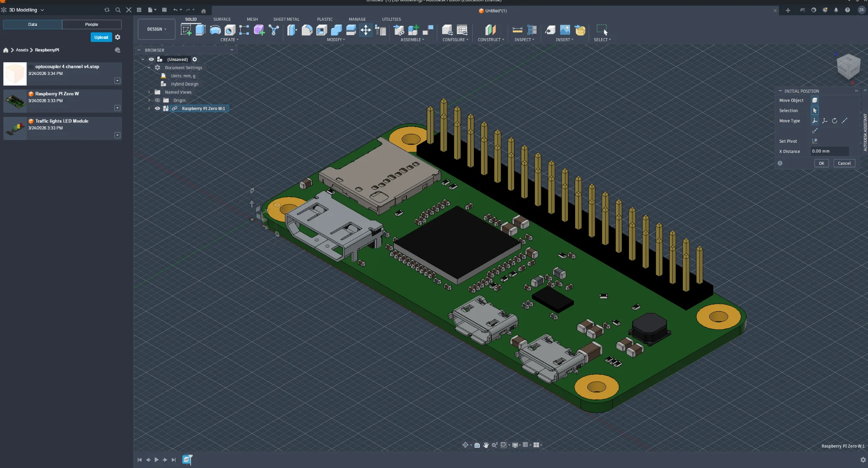Toggle Move Object bodies selector
868x468 pixels.
815,100
